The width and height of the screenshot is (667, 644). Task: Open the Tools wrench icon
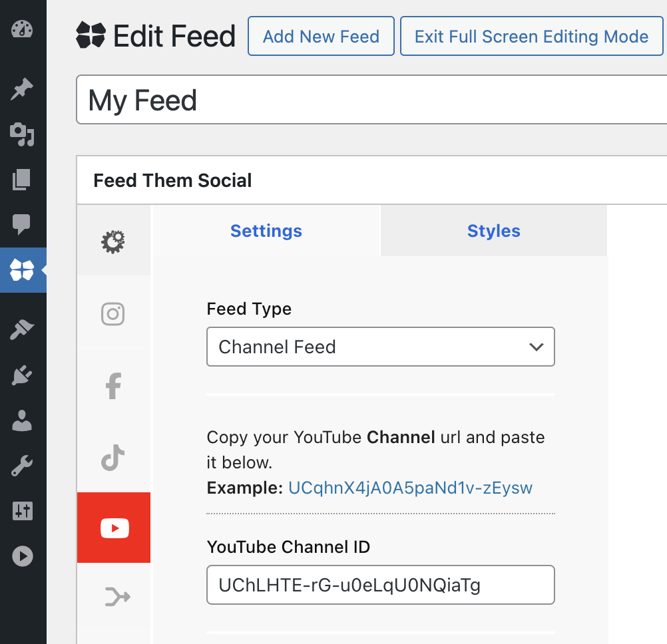[22, 466]
